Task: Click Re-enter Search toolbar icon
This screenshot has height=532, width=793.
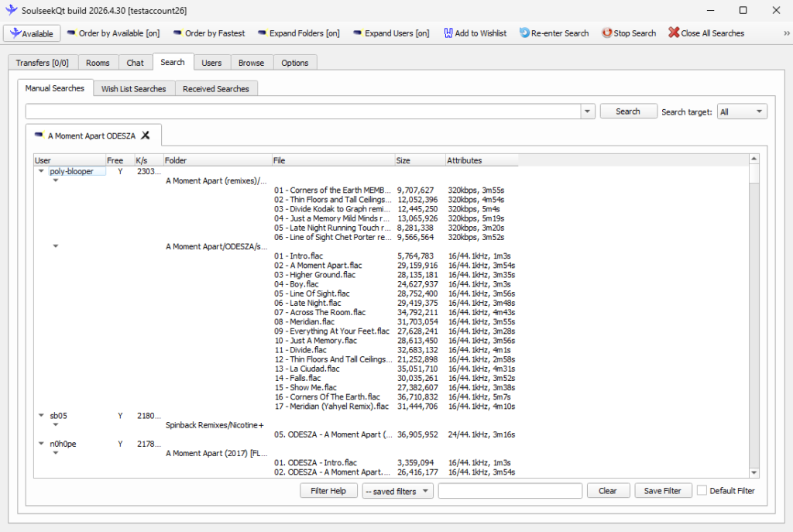Action: (x=524, y=33)
